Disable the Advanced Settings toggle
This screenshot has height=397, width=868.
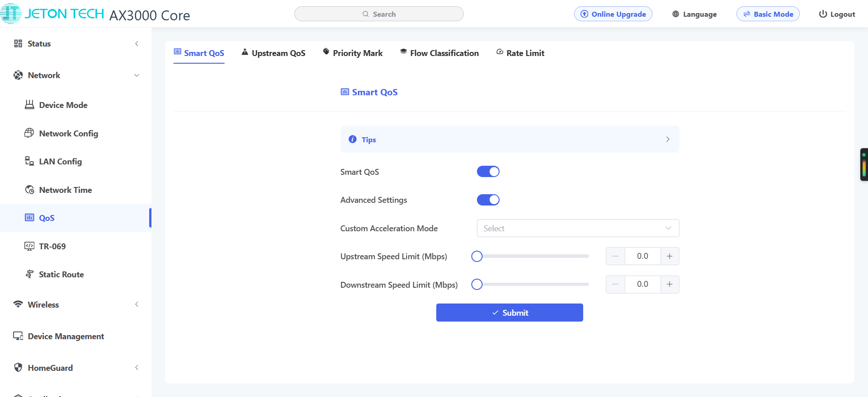[488, 200]
